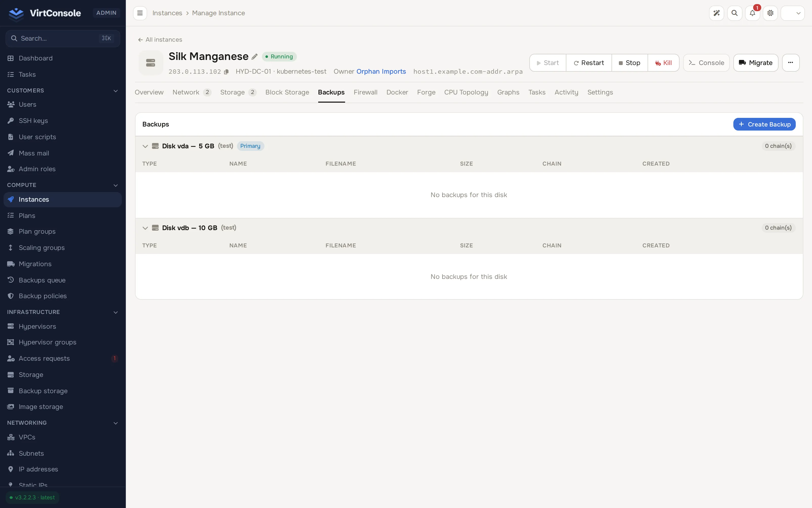The height and width of the screenshot is (508, 812).
Task: Open SSH keys in sidebar
Action: (x=63, y=121)
